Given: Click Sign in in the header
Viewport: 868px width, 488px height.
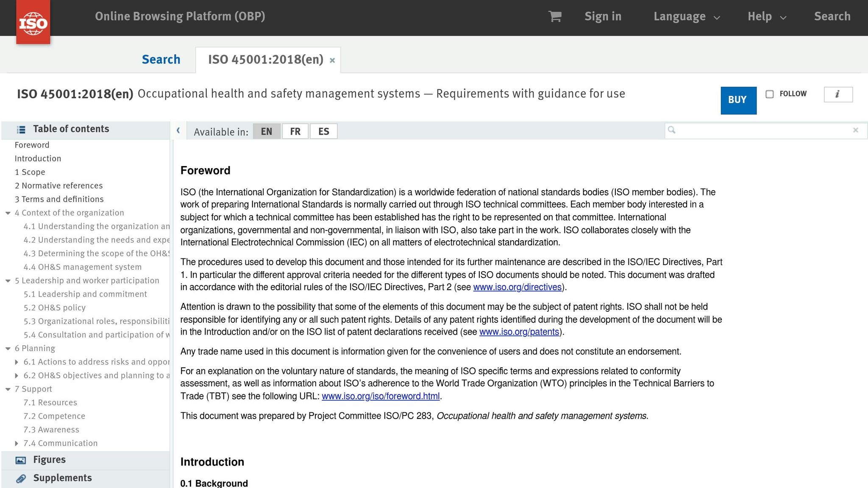Looking at the screenshot, I should point(603,17).
